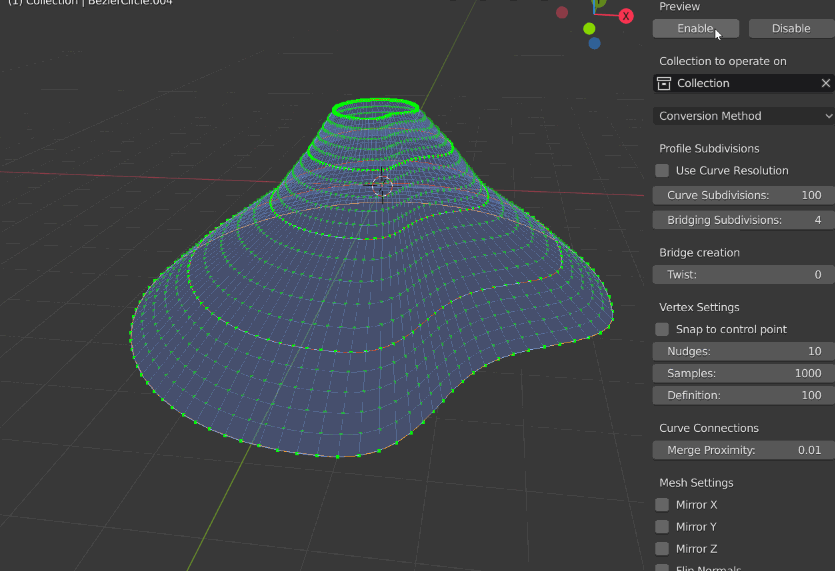Click the Curve Subdivisions value field
Viewport: 835px width, 571px height.
(743, 195)
